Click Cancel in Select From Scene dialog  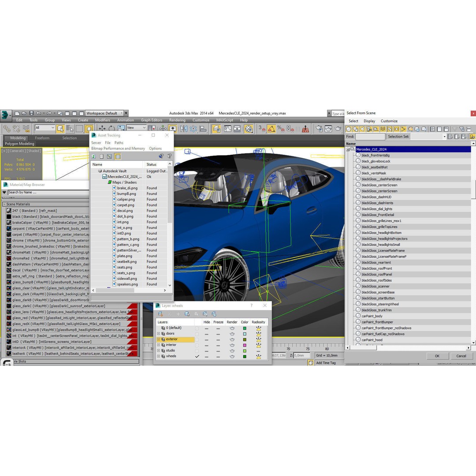[x=461, y=356]
